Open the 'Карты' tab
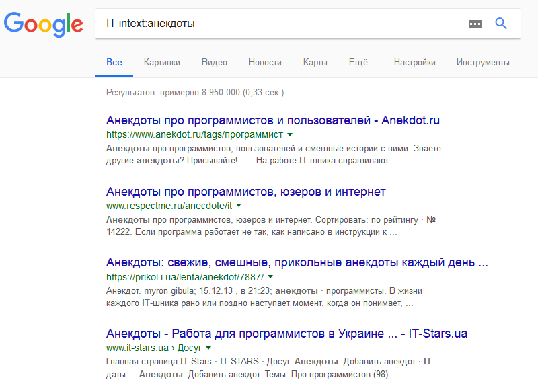The image size is (538, 392). click(315, 63)
